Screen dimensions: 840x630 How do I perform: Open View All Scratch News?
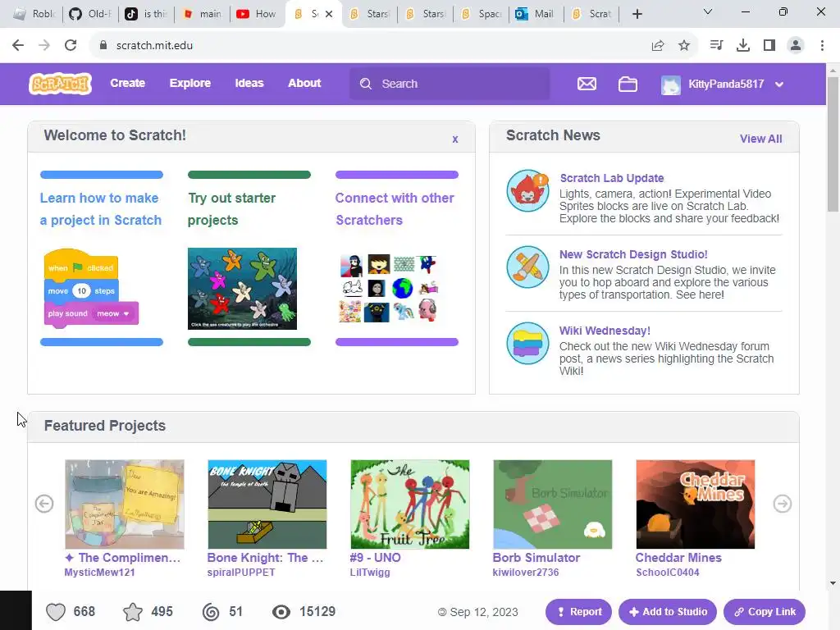[x=760, y=139]
